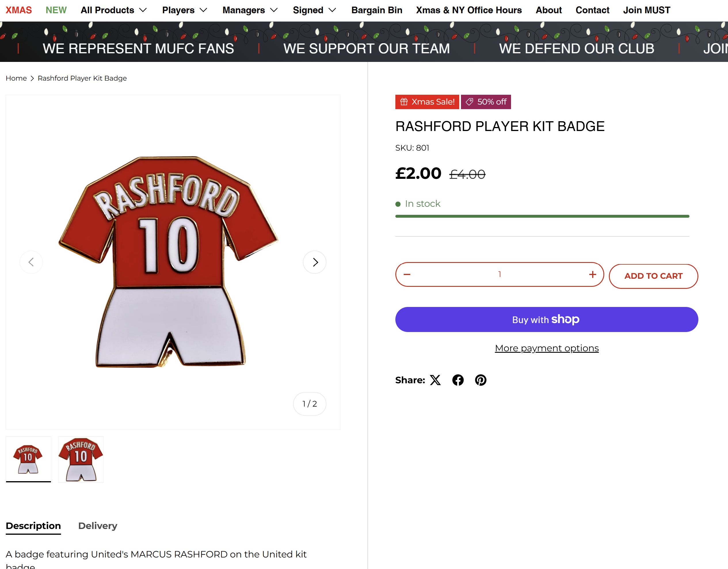The height and width of the screenshot is (569, 728).
Task: Click the Xmas Sale gift badge
Action: (427, 102)
